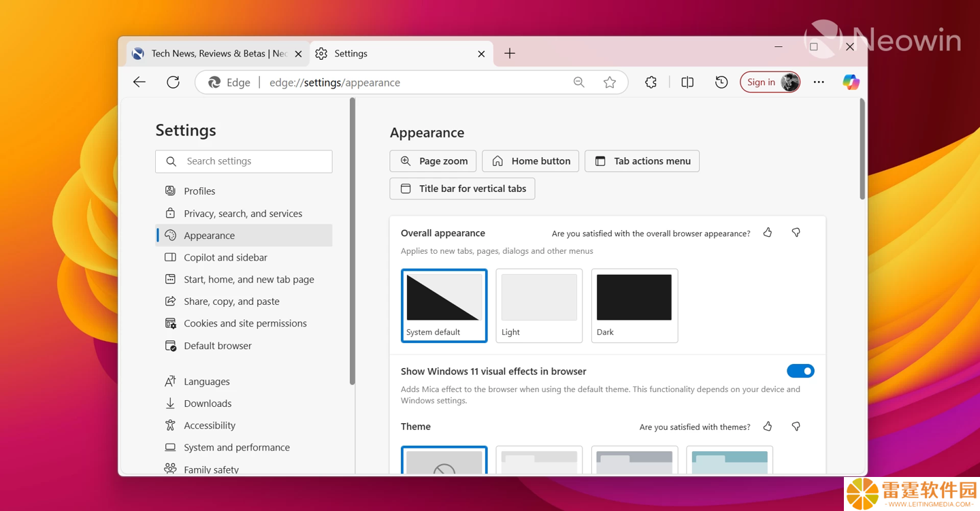This screenshot has height=511, width=980.
Task: Open Copilot and sidebar settings
Action: click(244, 257)
